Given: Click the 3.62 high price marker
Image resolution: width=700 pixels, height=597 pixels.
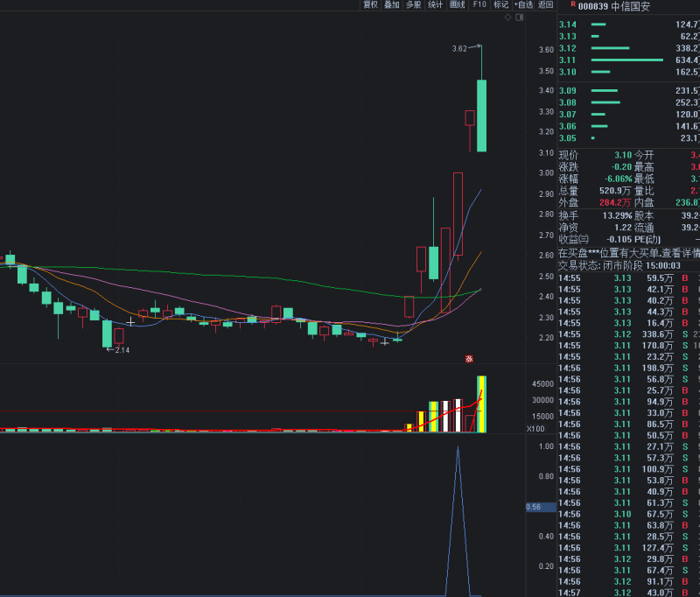Looking at the screenshot, I should coord(459,49).
